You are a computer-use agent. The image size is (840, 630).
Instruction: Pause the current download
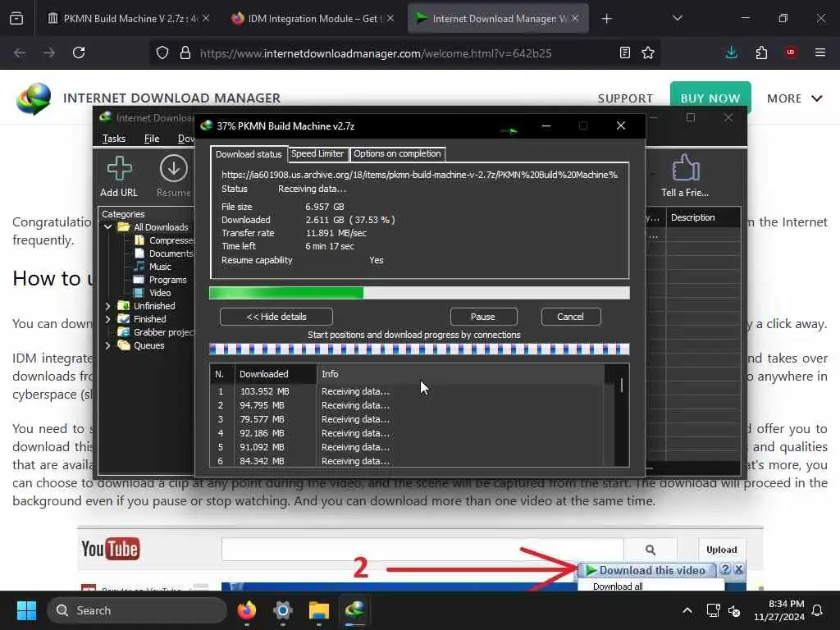(483, 317)
